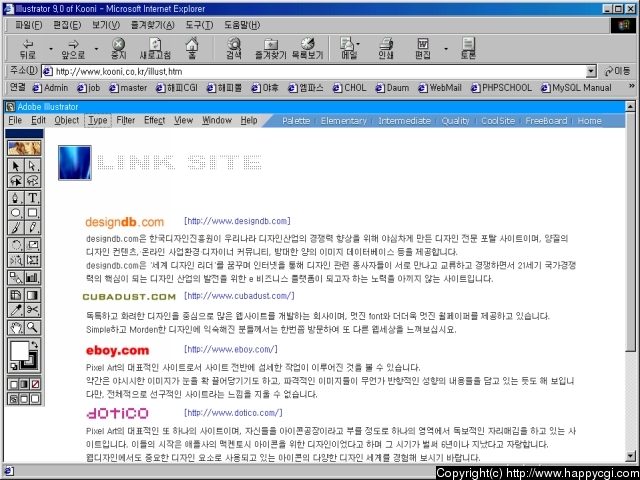Select the Reflect tool
This screenshot has height=480, width=640.
16,260
